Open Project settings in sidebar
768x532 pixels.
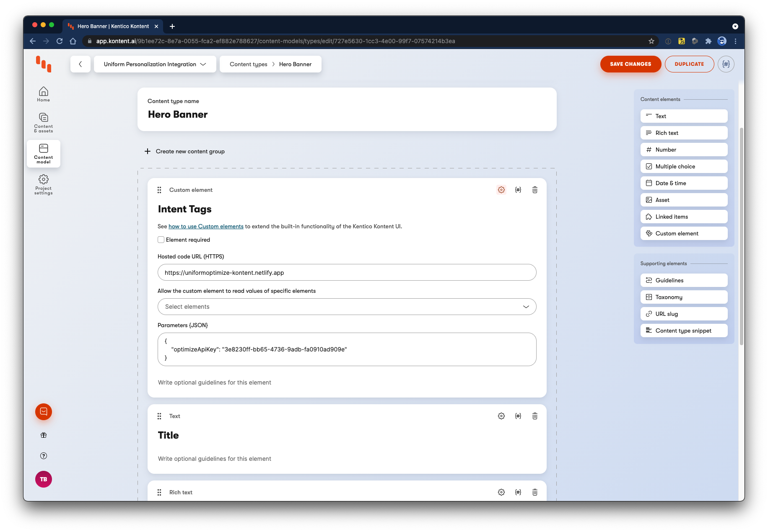(44, 185)
